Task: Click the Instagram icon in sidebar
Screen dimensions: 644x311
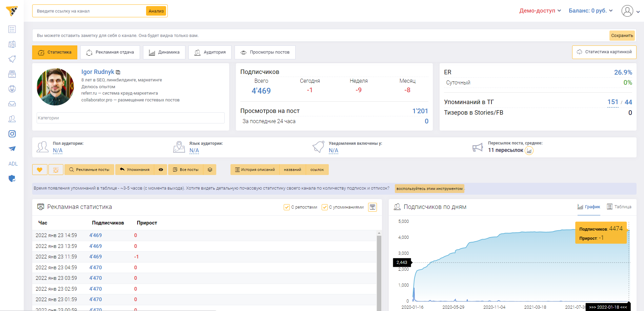Action: click(x=12, y=134)
